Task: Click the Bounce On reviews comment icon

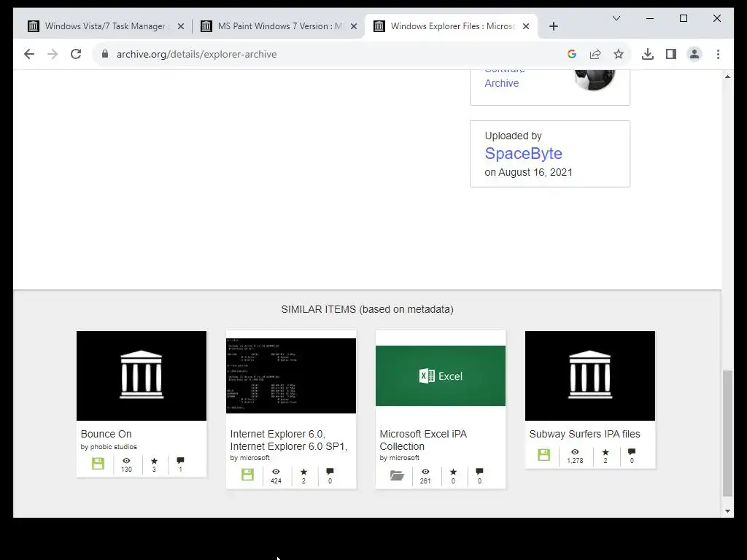Action: [180, 461]
